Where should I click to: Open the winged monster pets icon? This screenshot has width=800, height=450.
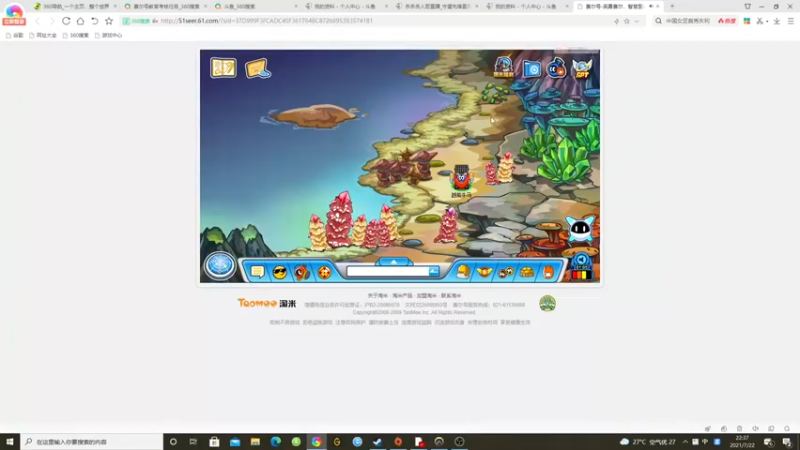484,272
